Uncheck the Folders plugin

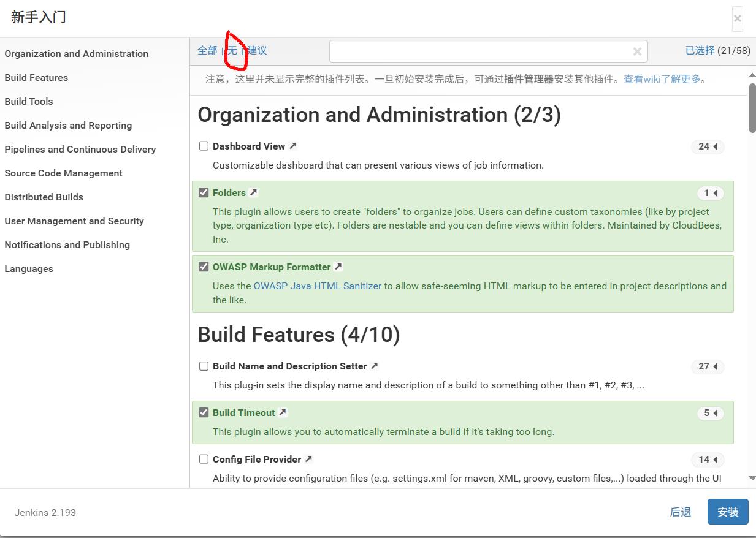point(204,192)
